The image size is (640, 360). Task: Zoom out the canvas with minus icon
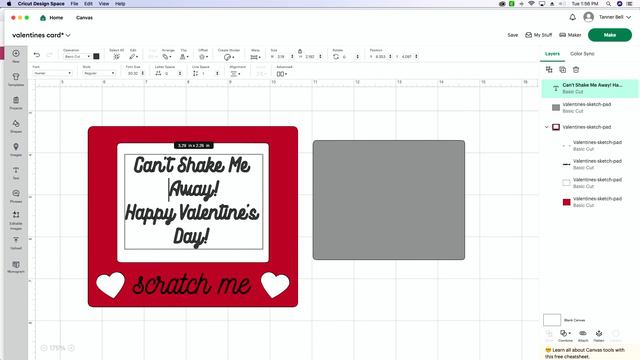44,348
